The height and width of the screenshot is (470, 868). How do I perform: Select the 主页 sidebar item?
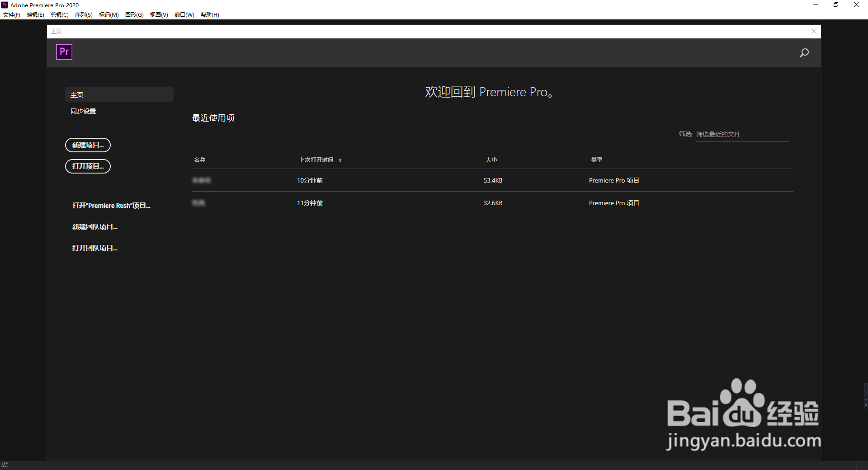pyautogui.click(x=119, y=95)
